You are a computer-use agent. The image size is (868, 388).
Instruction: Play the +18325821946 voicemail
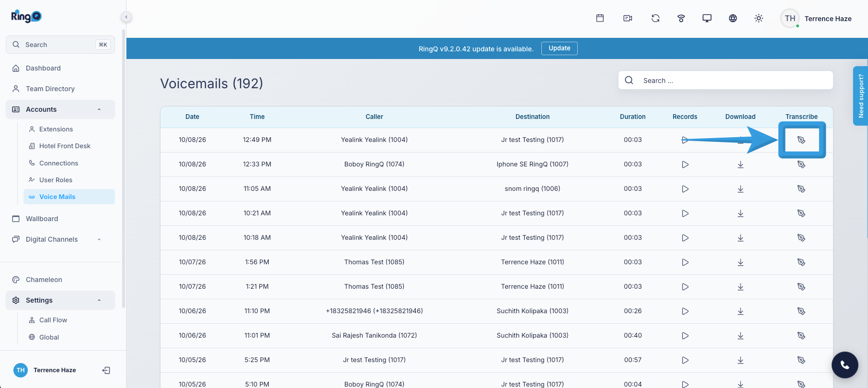tap(685, 311)
